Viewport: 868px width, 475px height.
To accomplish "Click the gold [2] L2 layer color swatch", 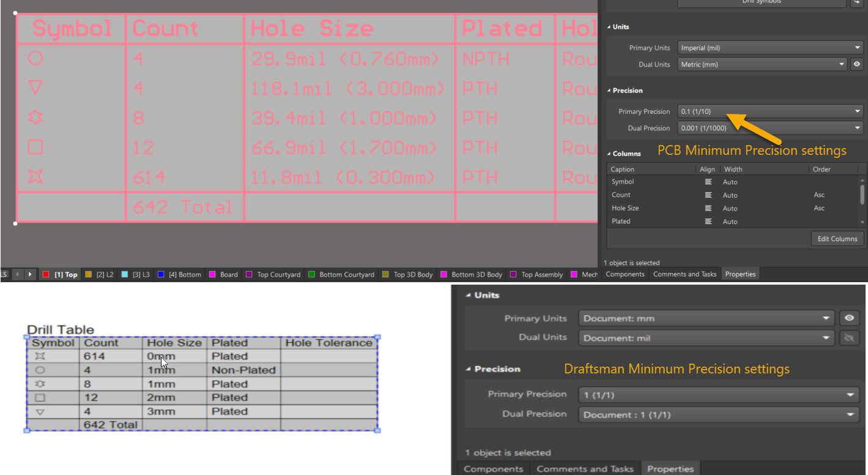I will [x=88, y=275].
